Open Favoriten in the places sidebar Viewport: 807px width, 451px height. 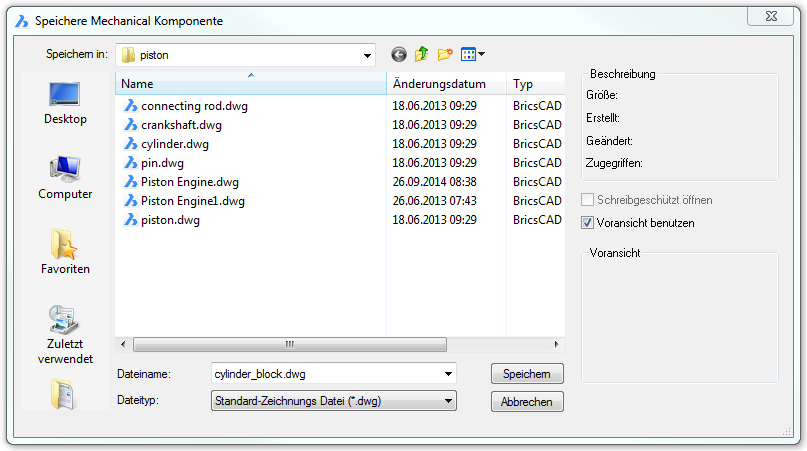65,252
